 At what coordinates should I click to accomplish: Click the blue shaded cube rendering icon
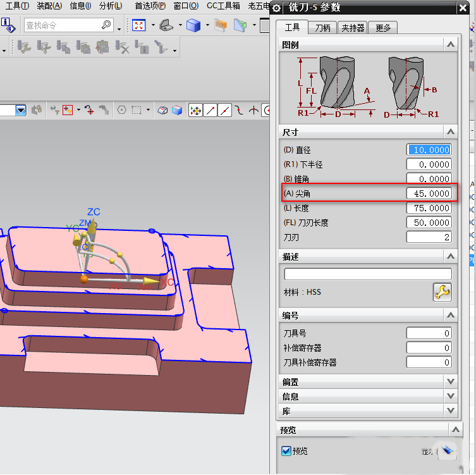193,25
